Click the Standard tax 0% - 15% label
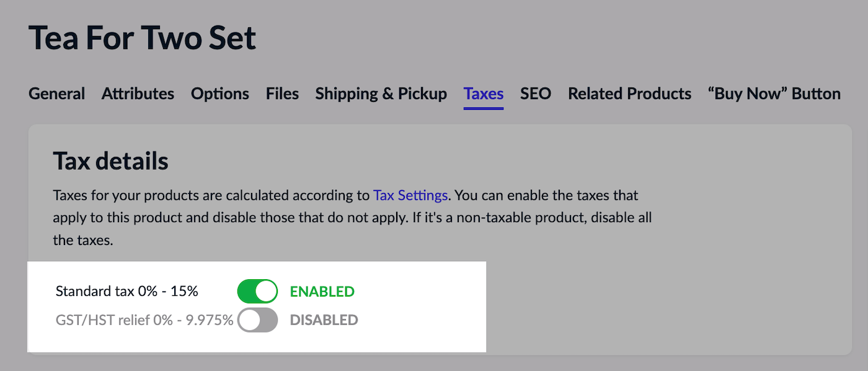The image size is (868, 371). click(127, 292)
